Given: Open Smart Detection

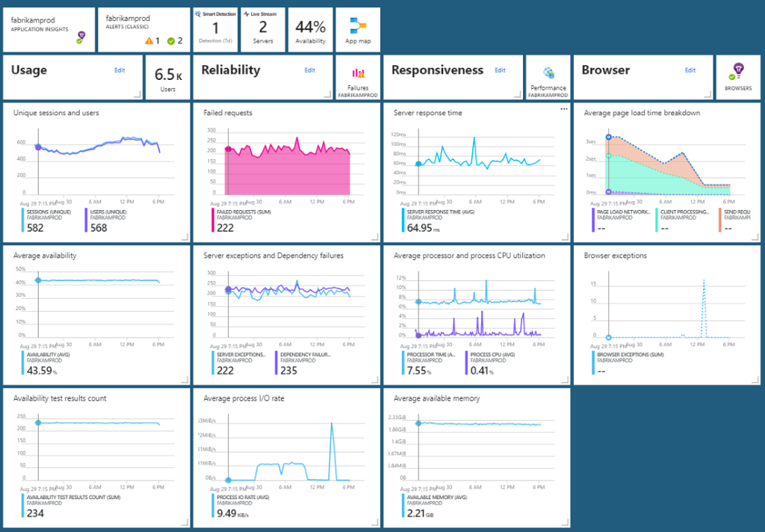Looking at the screenshot, I should click(215, 28).
